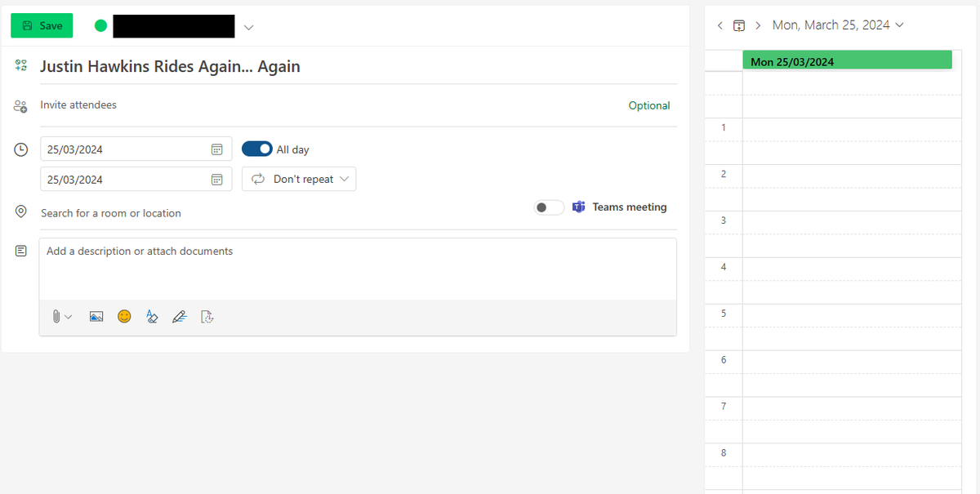Click the attach file paperclip icon
This screenshot has height=494, width=980.
coord(56,317)
